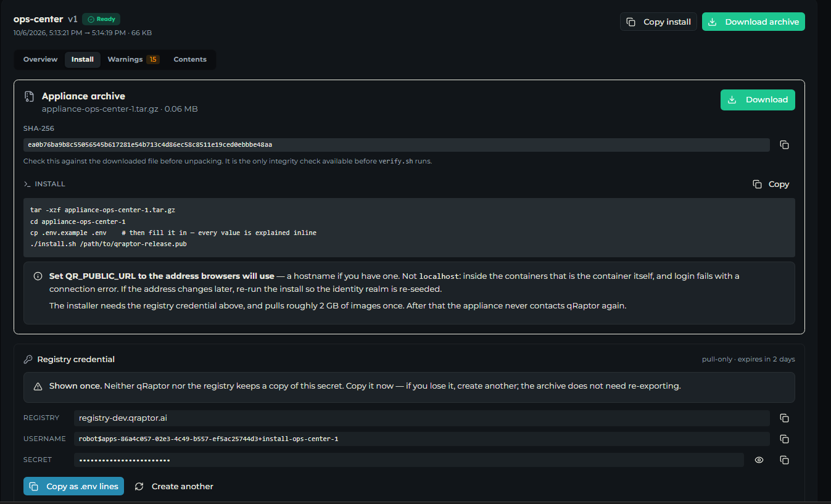Copy credentials as .env lines

[x=73, y=486]
